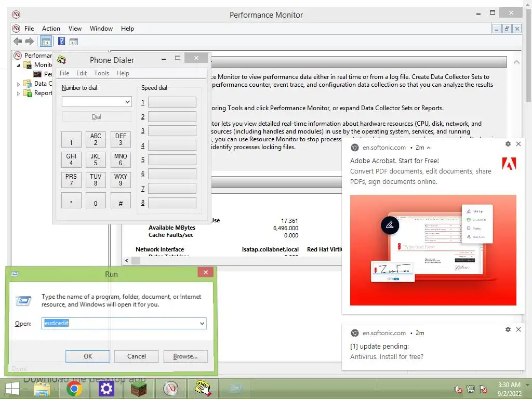The width and height of the screenshot is (532, 399).
Task: Open the File menu in Phone Dialer
Action: [64, 73]
